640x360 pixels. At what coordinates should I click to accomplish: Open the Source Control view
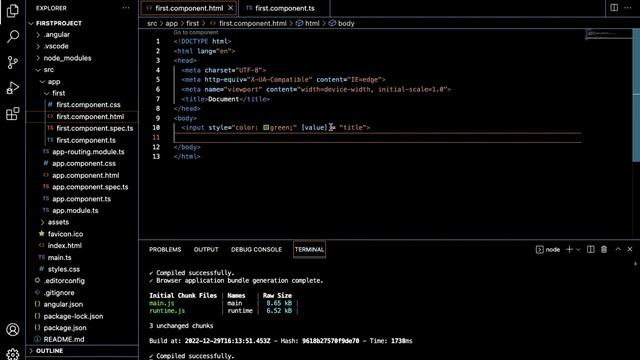pyautogui.click(x=13, y=62)
